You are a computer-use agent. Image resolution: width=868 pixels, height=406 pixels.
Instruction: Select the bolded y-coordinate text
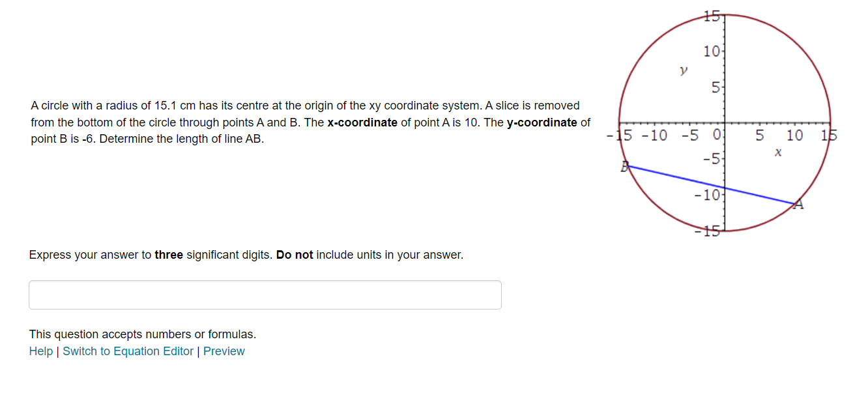click(x=544, y=122)
